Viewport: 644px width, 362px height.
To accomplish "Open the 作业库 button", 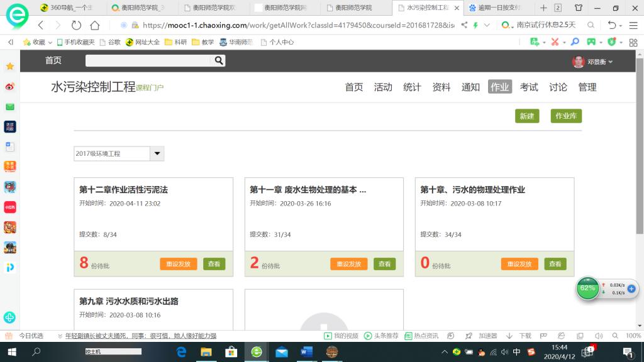I will coord(566,116).
